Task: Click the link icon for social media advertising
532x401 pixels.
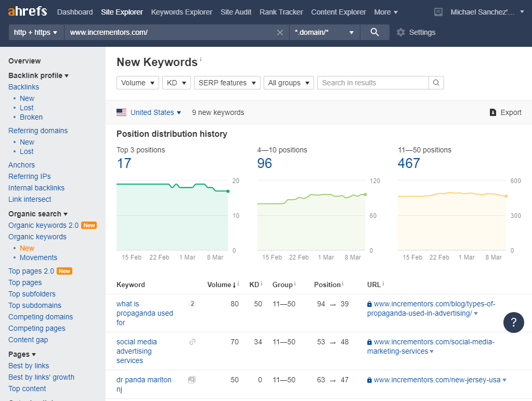Action: pos(192,342)
